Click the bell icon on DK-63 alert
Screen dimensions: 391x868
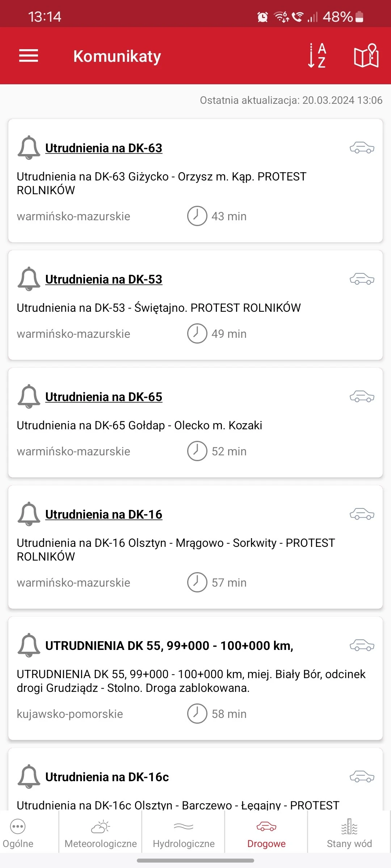(x=29, y=148)
